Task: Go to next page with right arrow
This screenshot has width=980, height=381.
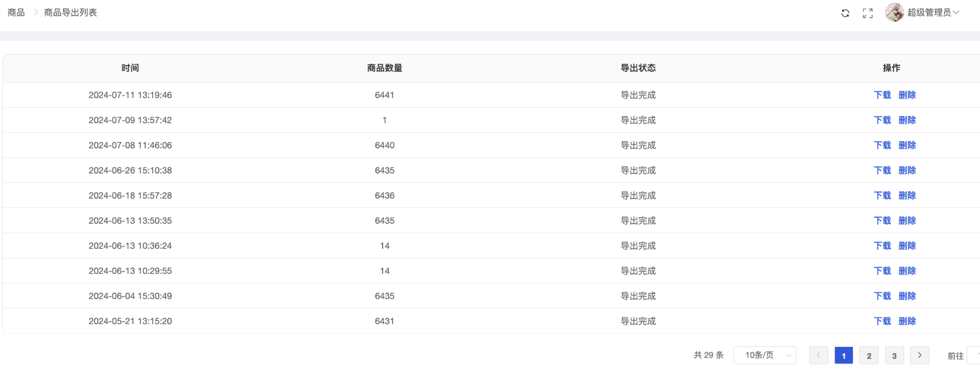Action: coord(919,355)
